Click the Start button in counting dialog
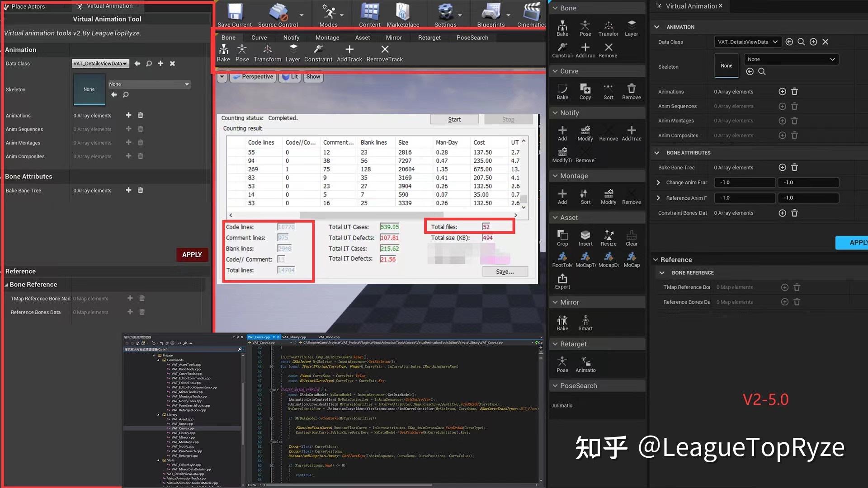Viewport: 868px width, 488px height. pos(454,119)
